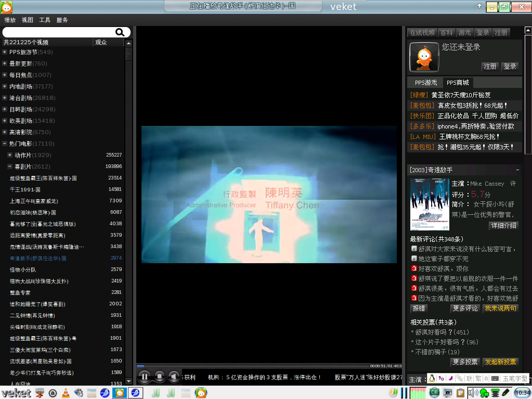Open the 播放 menu

(x=10, y=20)
